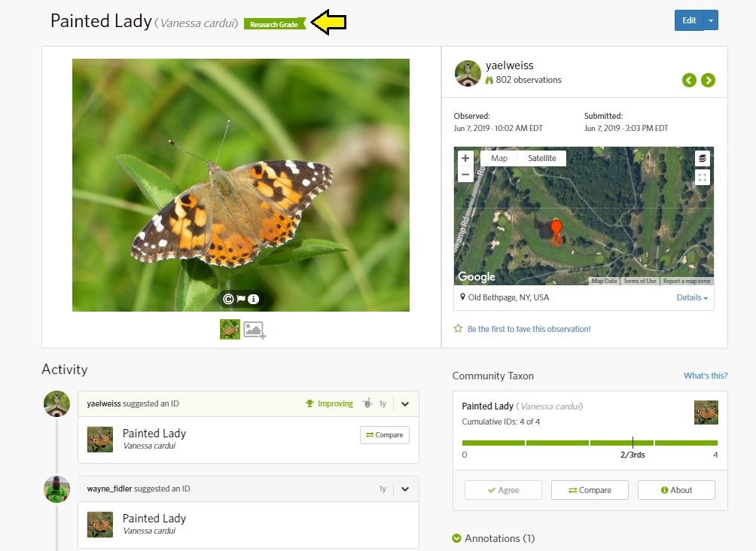Switch to the Map view tab

click(499, 158)
